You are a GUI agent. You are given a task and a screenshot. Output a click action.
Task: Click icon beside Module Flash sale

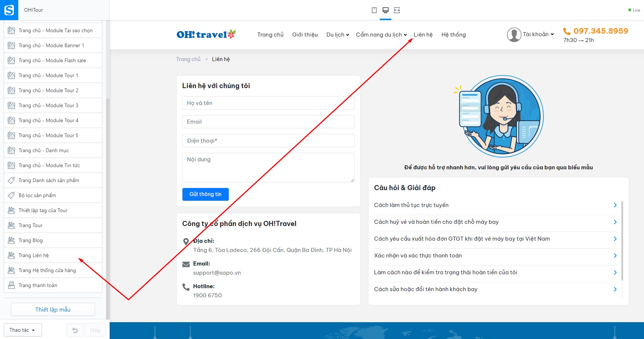(11, 60)
